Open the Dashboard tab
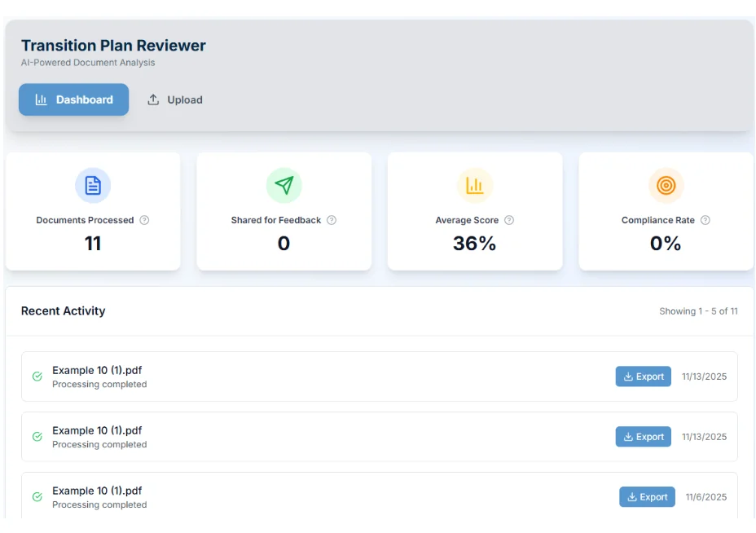 tap(74, 99)
